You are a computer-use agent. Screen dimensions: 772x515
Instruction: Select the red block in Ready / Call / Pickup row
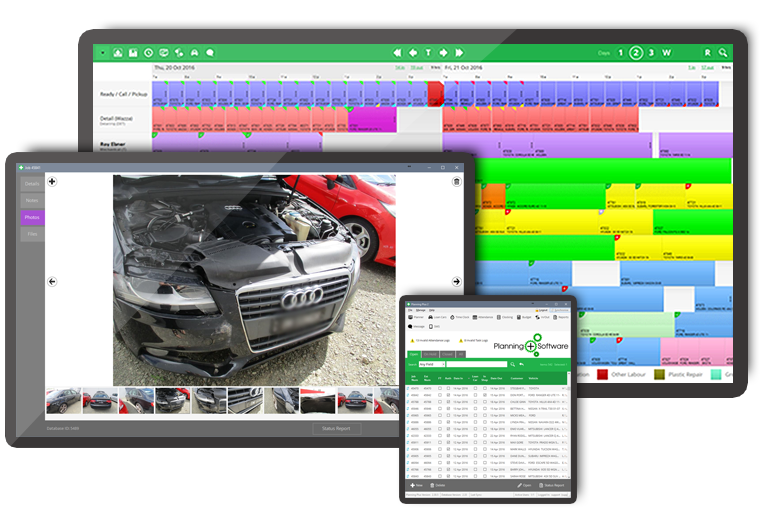click(435, 94)
